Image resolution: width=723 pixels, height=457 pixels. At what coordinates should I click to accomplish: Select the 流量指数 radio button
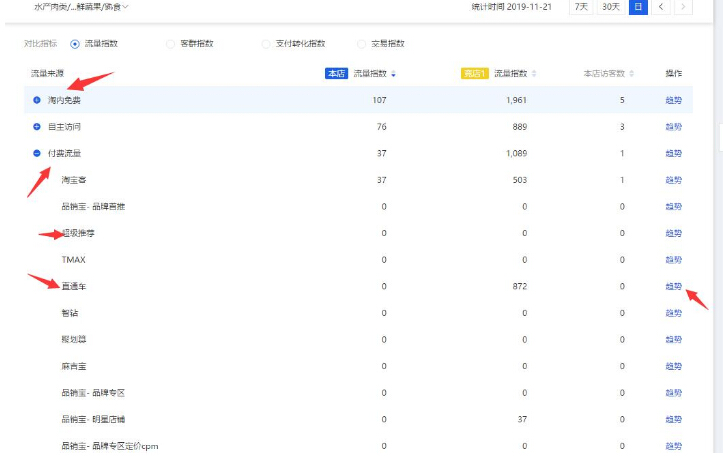[75, 44]
